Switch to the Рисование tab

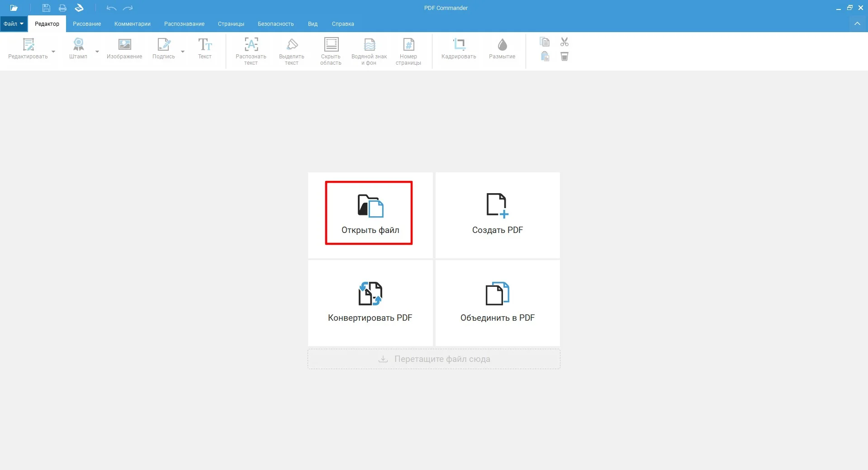point(87,24)
